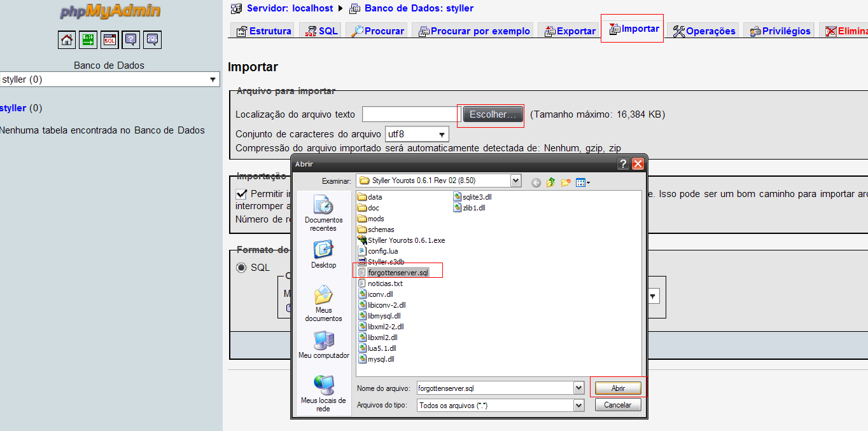Select noticias.txt in the file list
The image size is (868, 431).
[380, 284]
